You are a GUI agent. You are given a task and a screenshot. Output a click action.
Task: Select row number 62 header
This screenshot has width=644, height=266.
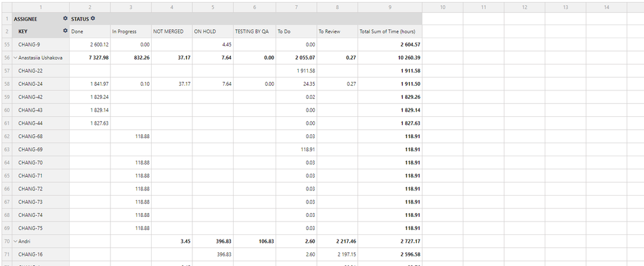click(6, 136)
